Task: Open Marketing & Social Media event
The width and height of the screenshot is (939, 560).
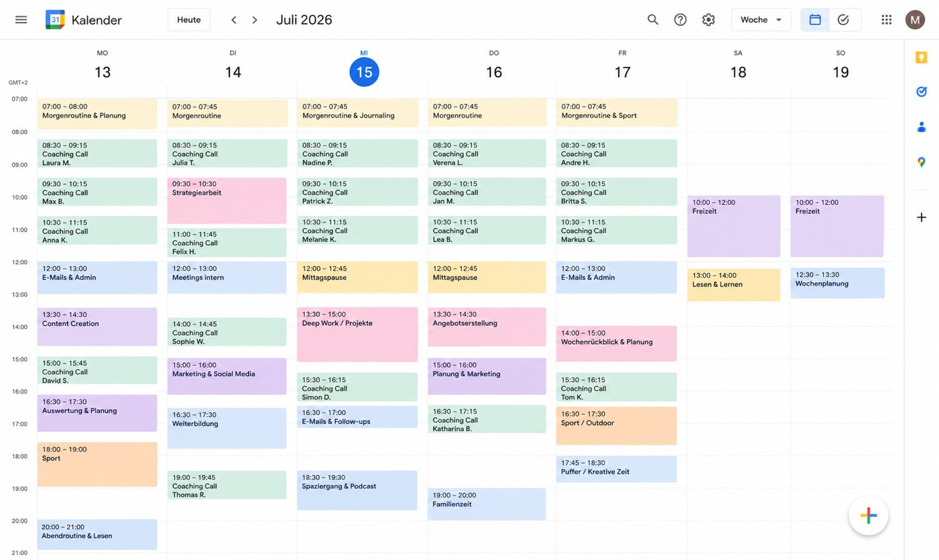Action: tap(227, 376)
